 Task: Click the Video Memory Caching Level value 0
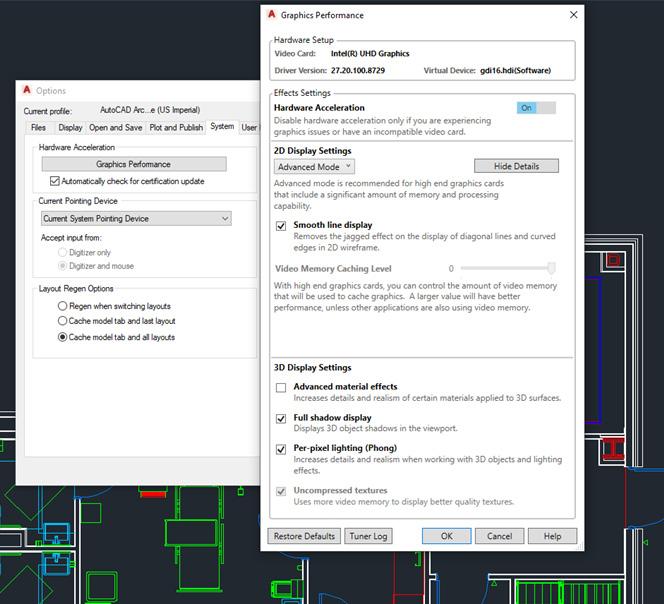coord(451,269)
